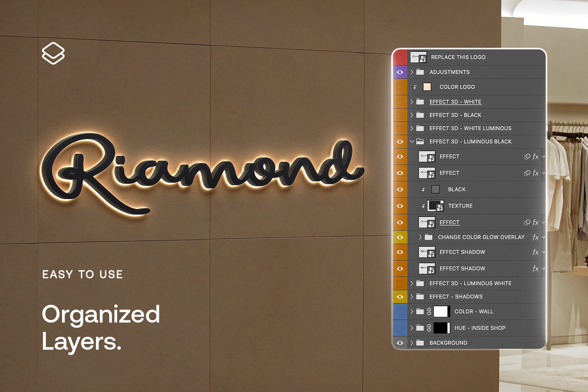
Task: Hide the ADJUSTMENTS group with eye icon
Action: point(400,72)
